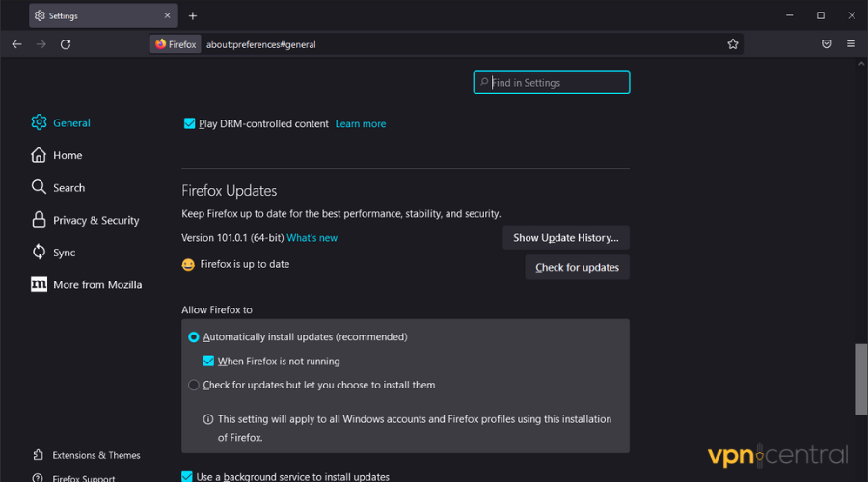
Task: Toggle When Firefox is not running checkbox
Action: coord(208,361)
